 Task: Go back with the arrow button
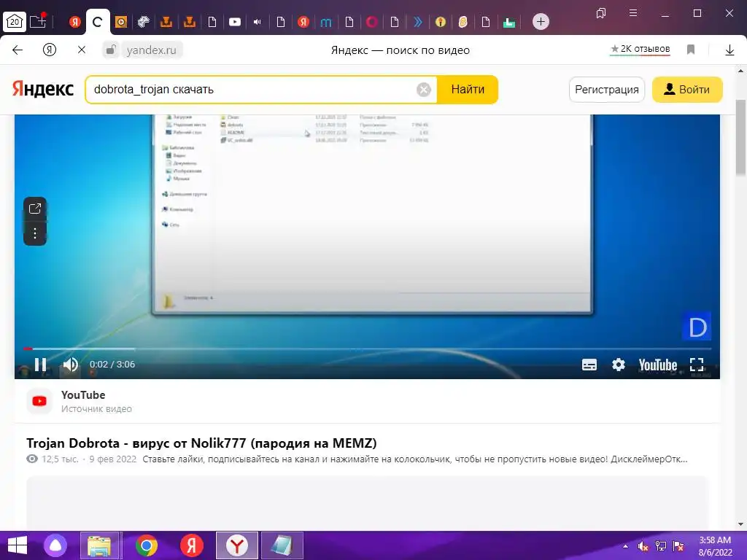pos(18,50)
